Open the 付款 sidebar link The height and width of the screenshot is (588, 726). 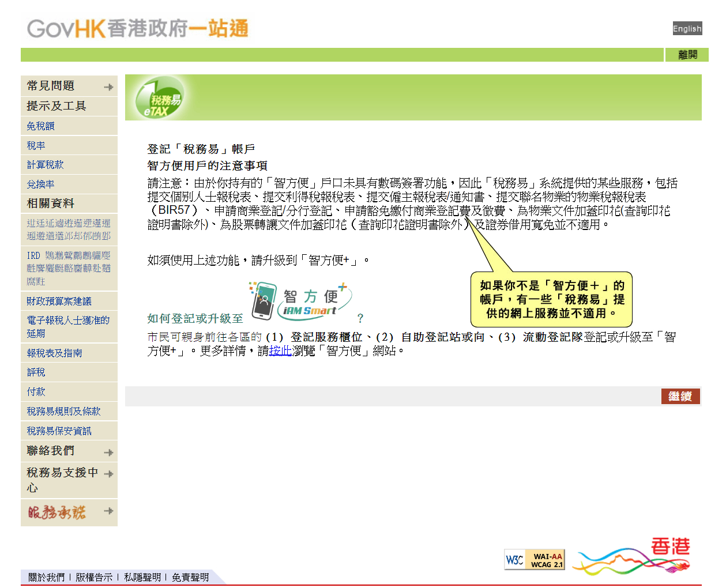(x=36, y=391)
